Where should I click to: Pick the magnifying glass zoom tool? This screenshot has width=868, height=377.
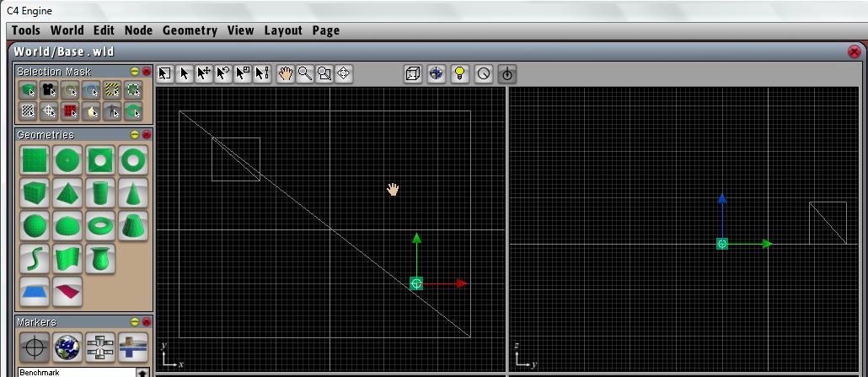[x=304, y=73]
